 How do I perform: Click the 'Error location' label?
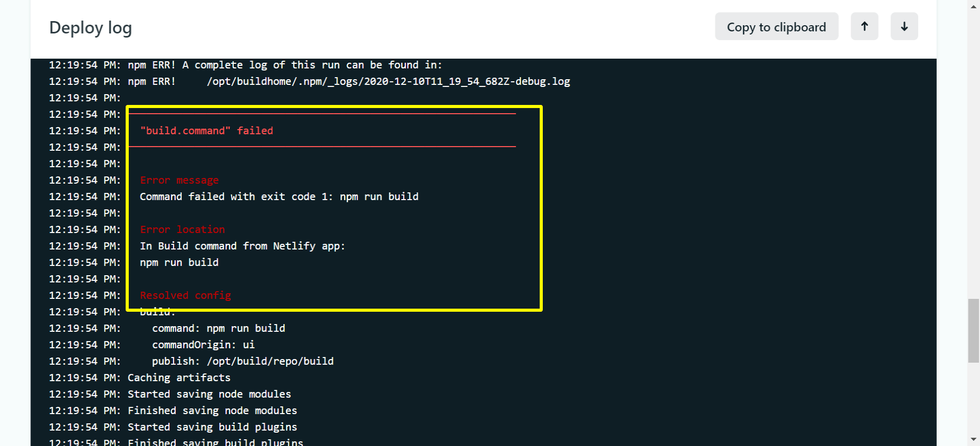[182, 229]
